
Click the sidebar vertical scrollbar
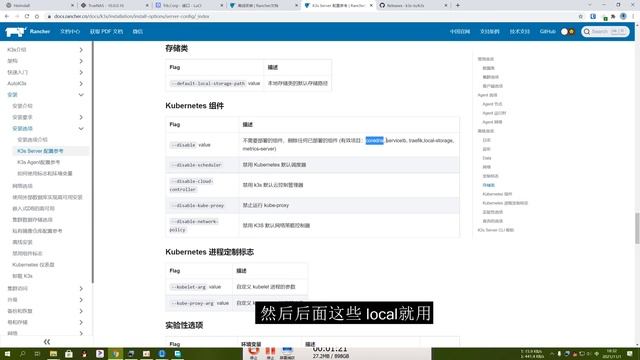click(x=93, y=162)
